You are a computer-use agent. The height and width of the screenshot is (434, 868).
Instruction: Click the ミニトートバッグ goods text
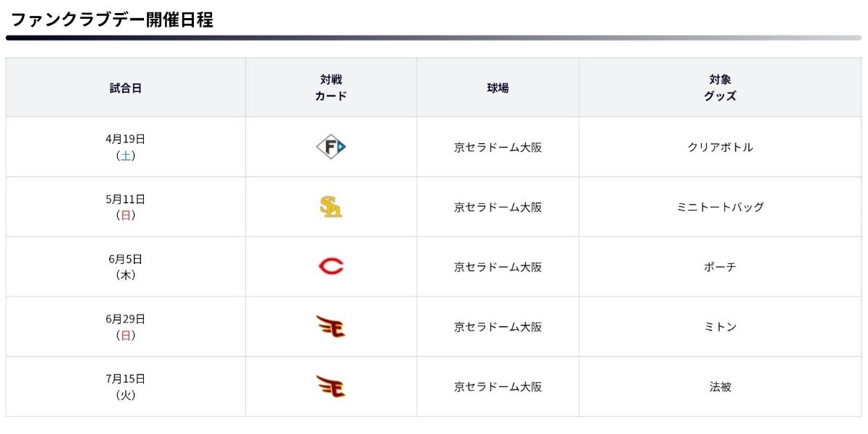point(720,208)
